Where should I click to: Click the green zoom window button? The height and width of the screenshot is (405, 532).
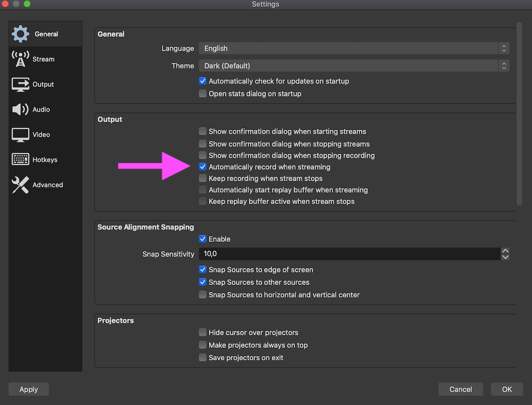27,4
